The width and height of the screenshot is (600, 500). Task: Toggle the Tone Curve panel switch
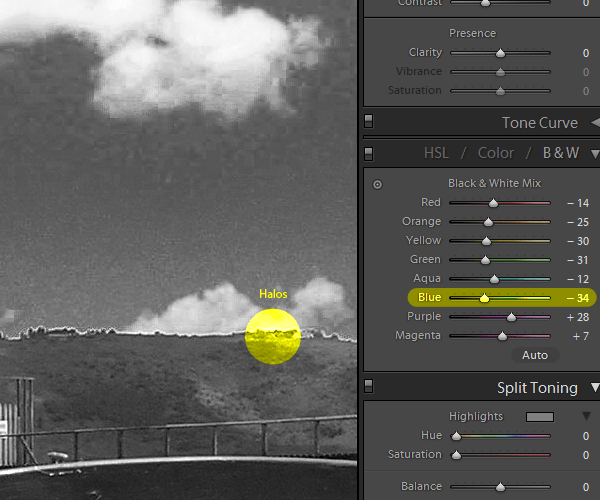368,121
